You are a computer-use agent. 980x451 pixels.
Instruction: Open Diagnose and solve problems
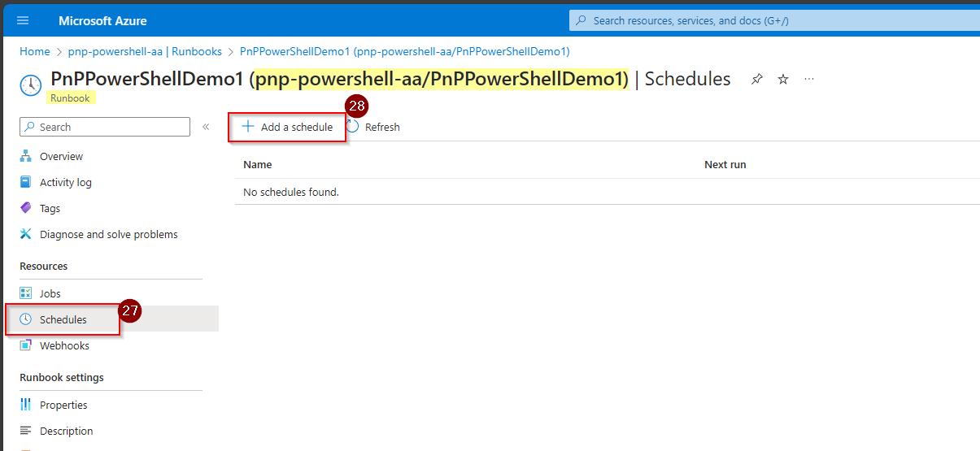pyautogui.click(x=108, y=234)
